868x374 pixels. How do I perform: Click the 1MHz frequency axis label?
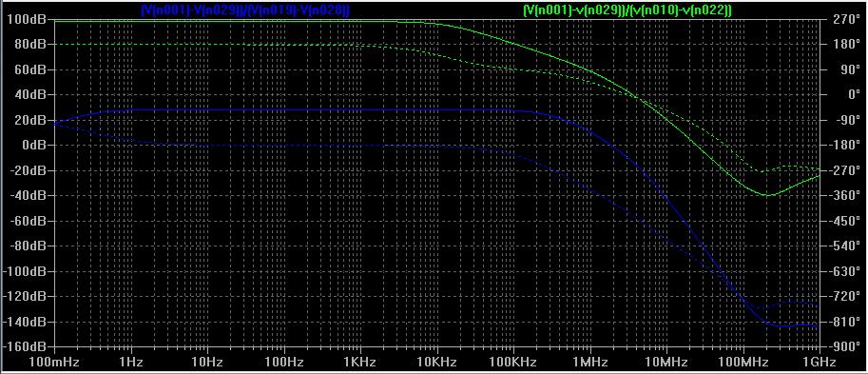coord(589,363)
